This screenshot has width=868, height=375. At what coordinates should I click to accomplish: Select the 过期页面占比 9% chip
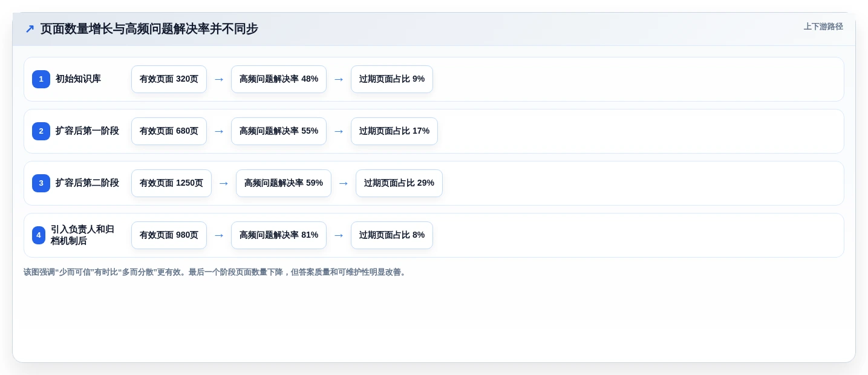click(x=392, y=79)
